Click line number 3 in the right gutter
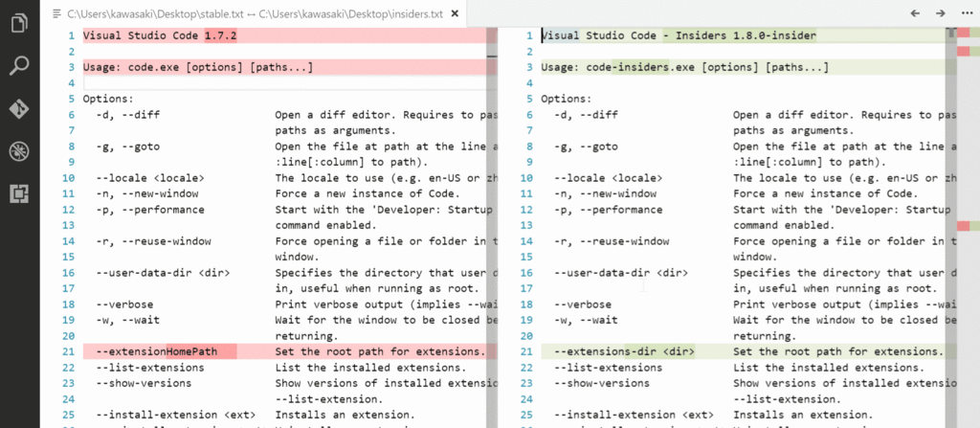Screen dimensions: 980x428 tap(529, 67)
